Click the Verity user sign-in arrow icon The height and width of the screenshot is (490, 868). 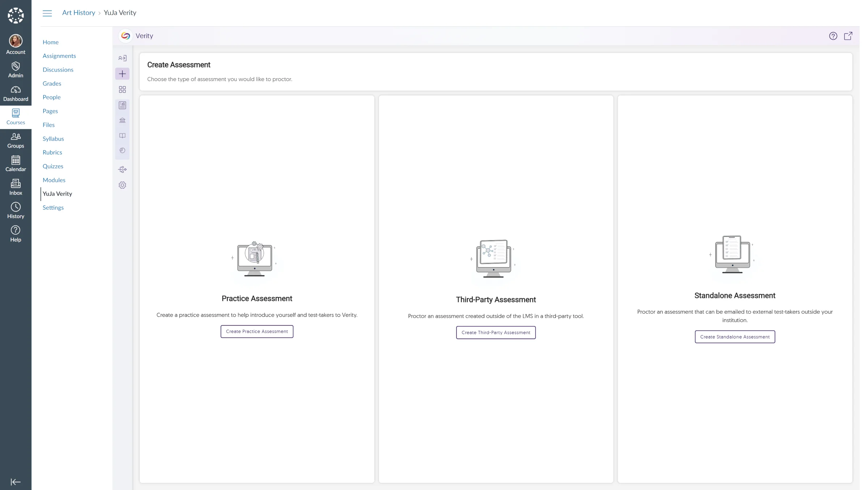[122, 58]
